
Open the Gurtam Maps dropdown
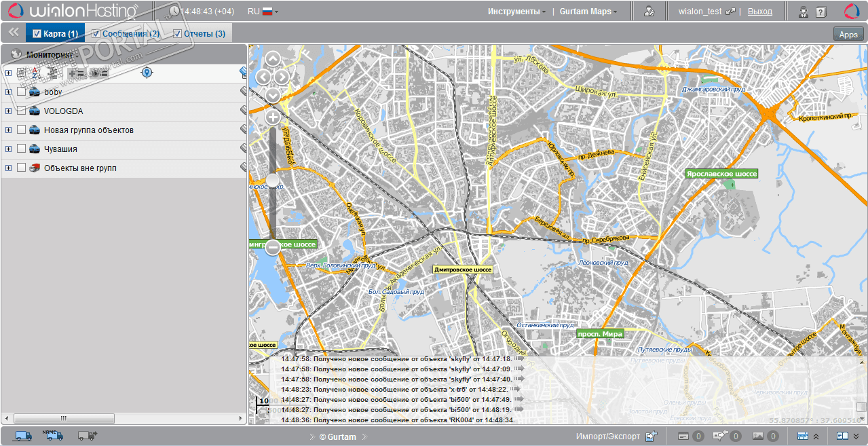point(588,12)
